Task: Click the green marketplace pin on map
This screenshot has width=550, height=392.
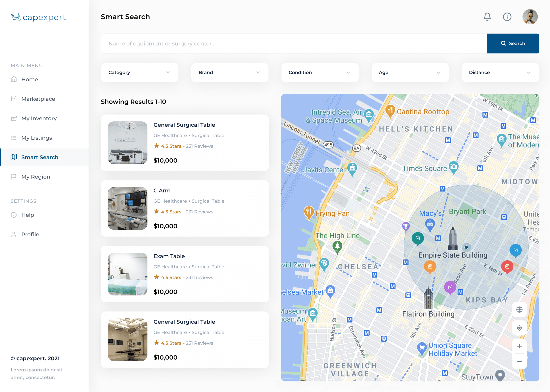Action: tap(418, 238)
